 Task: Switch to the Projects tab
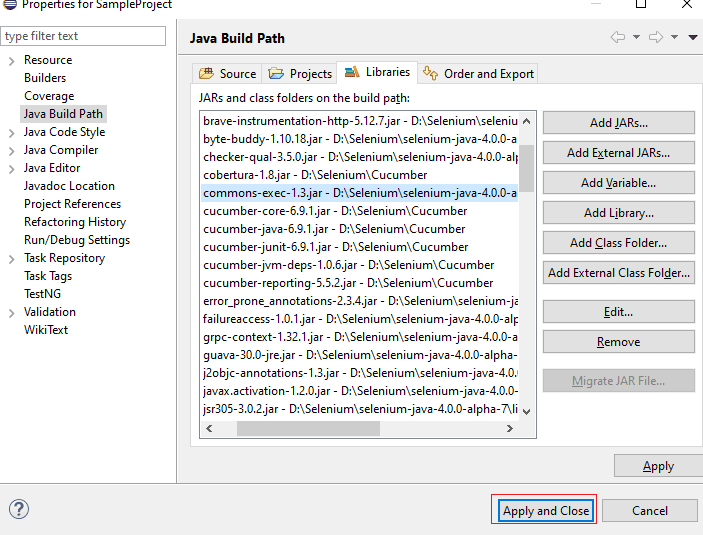(x=301, y=73)
